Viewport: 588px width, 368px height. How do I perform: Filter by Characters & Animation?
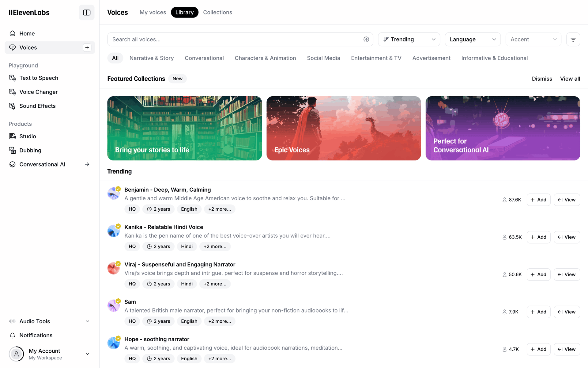pyautogui.click(x=265, y=58)
